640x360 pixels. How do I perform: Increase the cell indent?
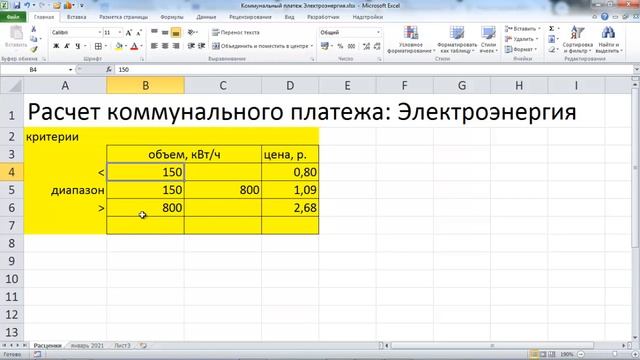(201, 46)
